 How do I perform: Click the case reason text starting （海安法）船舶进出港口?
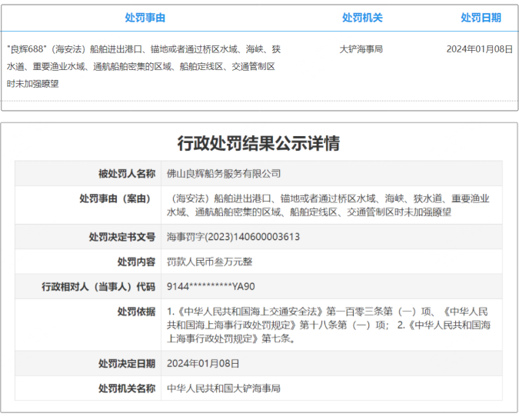point(328,205)
